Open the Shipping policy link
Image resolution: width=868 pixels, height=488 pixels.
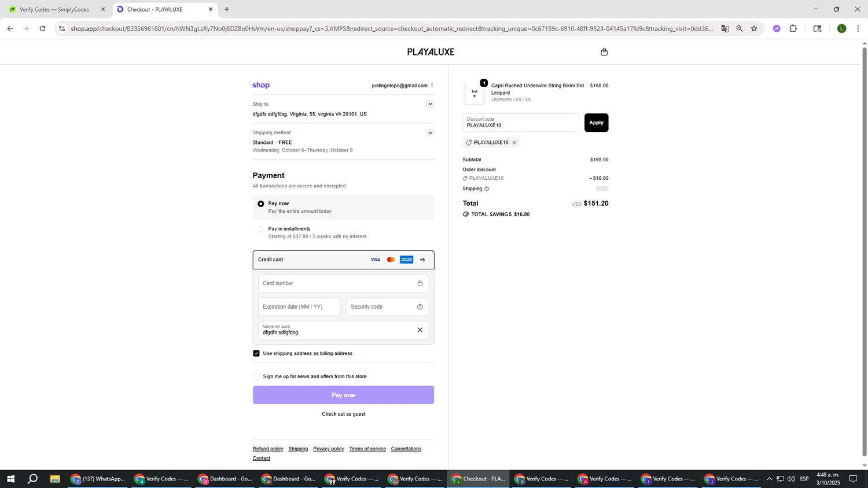298,449
